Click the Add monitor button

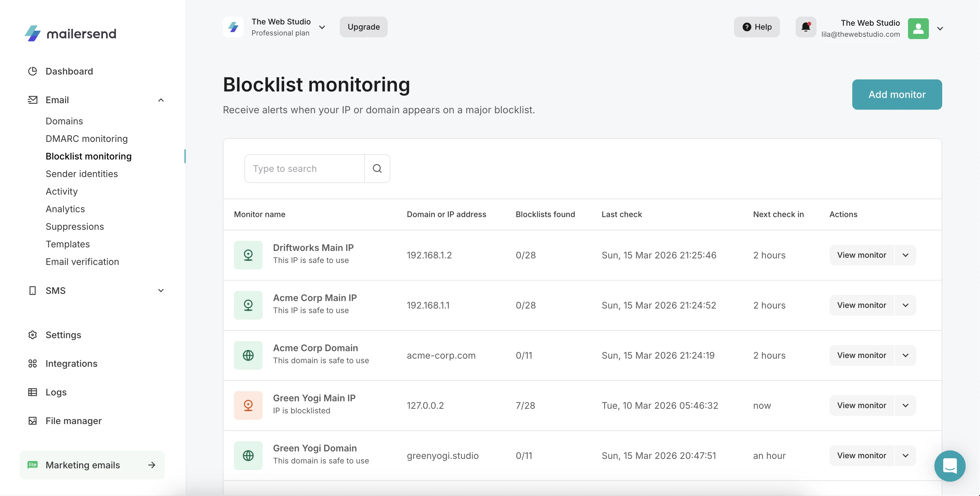tap(897, 94)
